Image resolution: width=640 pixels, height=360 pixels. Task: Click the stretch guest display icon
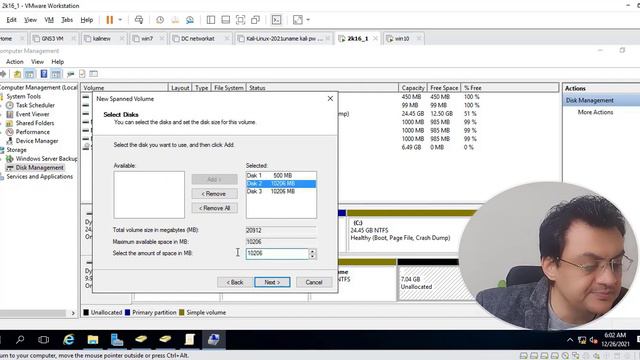pyautogui.click(x=298, y=20)
